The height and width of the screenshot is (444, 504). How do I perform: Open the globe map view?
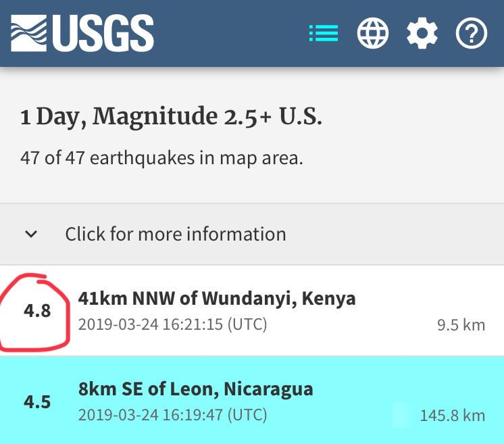tap(373, 33)
